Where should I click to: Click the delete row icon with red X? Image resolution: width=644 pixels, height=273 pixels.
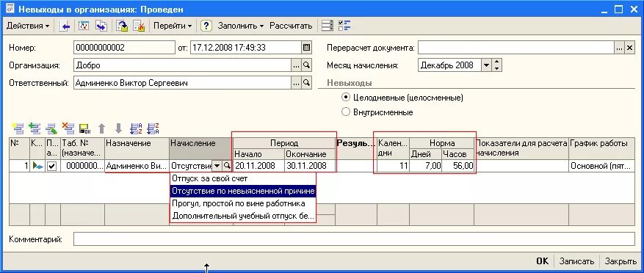tap(68, 128)
